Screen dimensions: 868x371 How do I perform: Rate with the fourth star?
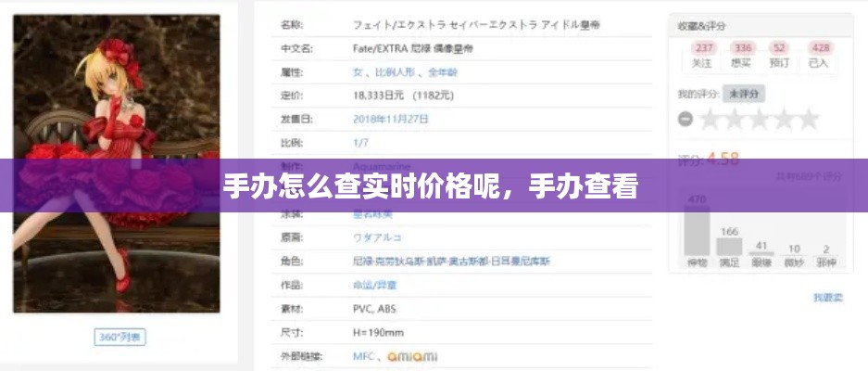point(785,120)
